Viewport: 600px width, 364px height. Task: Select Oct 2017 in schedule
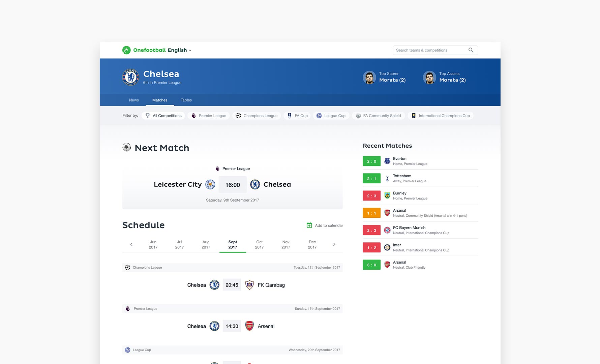[x=259, y=245]
